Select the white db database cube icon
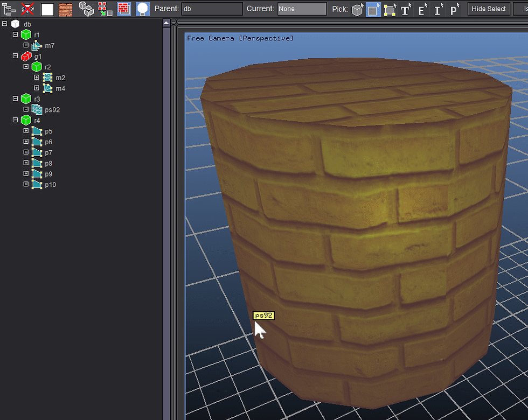Screen dimensions: 528x420 click(x=16, y=24)
